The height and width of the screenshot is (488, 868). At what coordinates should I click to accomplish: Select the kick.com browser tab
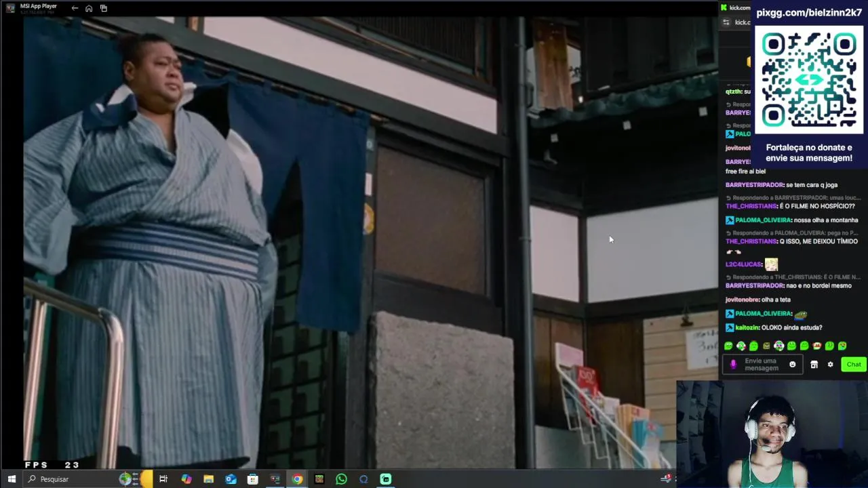[x=736, y=7]
